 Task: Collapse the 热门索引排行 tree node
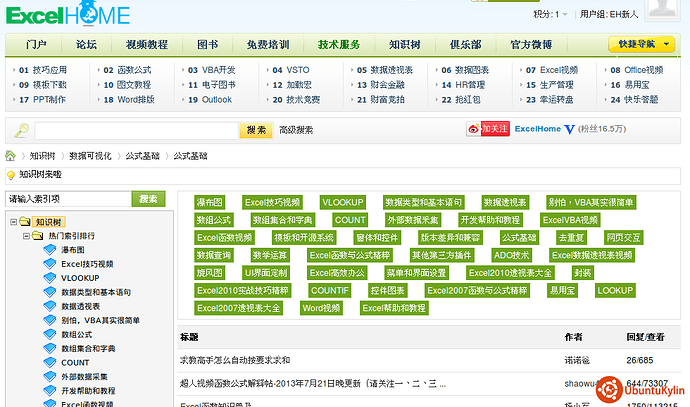[x=25, y=236]
